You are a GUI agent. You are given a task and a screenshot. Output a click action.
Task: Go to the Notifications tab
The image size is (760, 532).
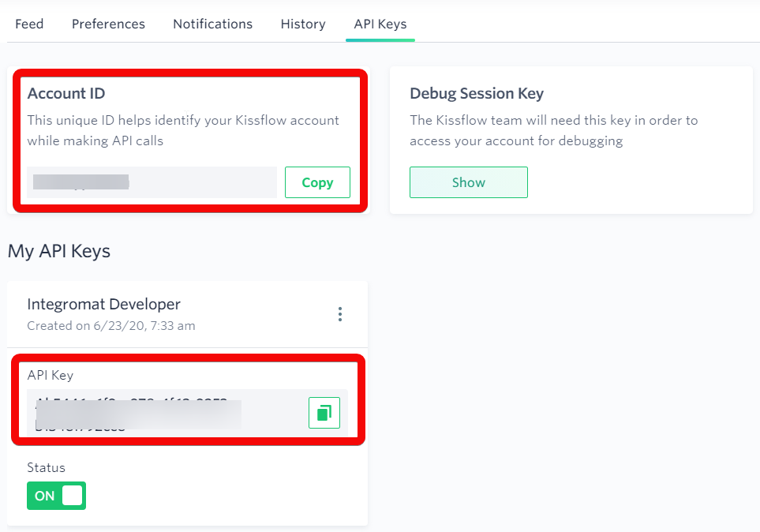coord(213,24)
